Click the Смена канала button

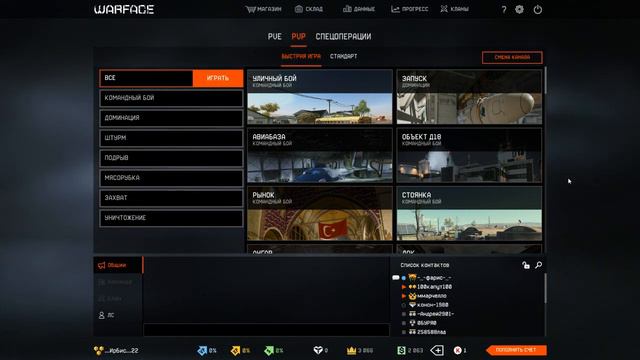(x=512, y=58)
